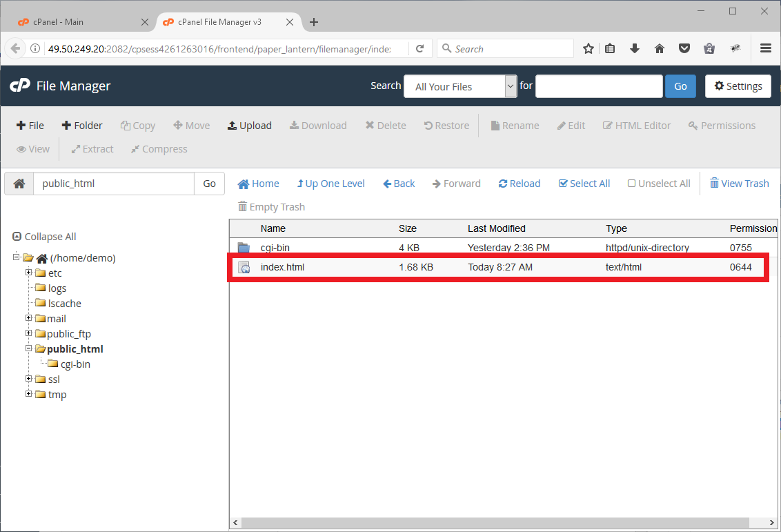This screenshot has width=781, height=532.
Task: Click Select All checkbox button
Action: click(584, 184)
